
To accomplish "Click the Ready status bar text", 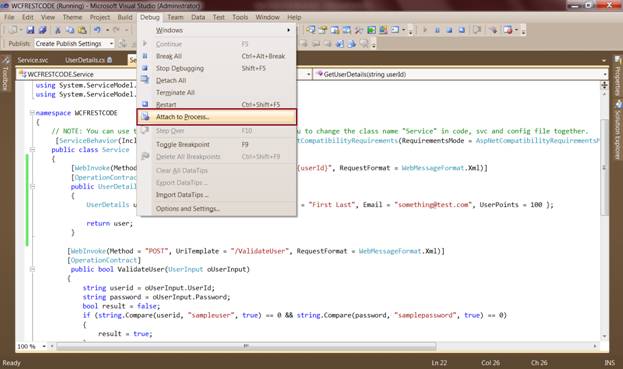I will coord(12,363).
